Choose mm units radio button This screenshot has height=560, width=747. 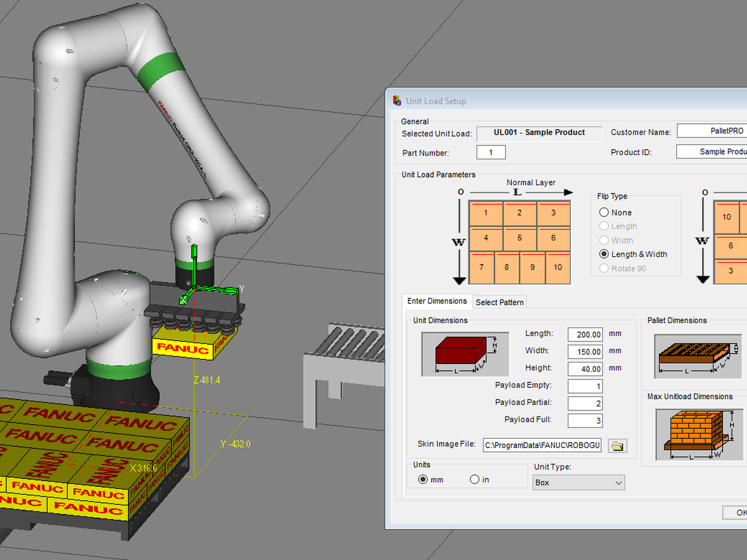[423, 479]
